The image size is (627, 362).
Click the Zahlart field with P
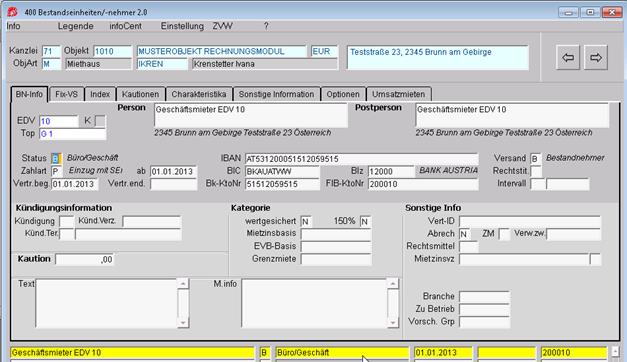(x=56, y=171)
